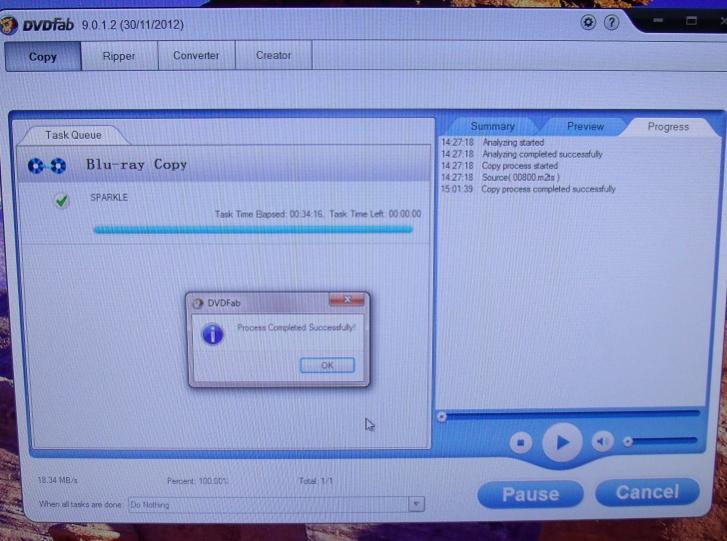Open the Preview tab

pos(585,127)
